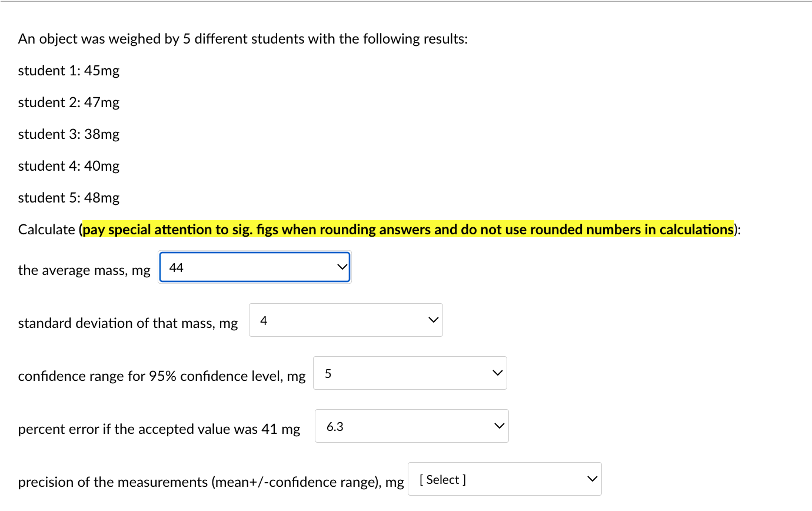
Task: Click the chevron arrow on the standard deviation dropdown
Action: 433,321
